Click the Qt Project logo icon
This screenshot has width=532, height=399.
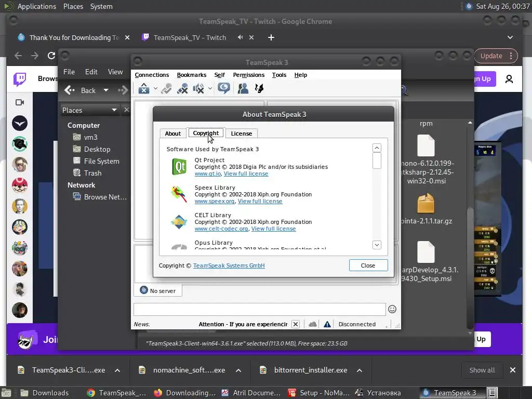click(179, 167)
